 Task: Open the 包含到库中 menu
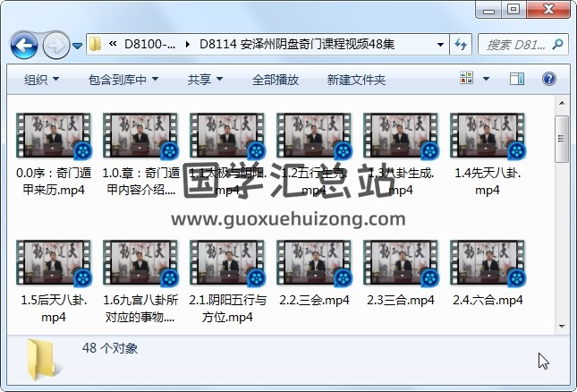[x=123, y=79]
